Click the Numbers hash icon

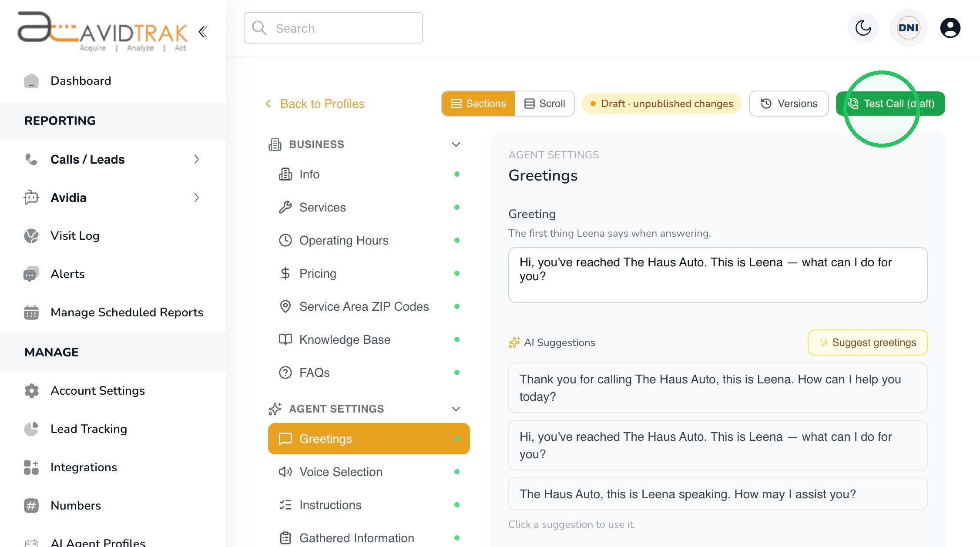click(x=31, y=505)
